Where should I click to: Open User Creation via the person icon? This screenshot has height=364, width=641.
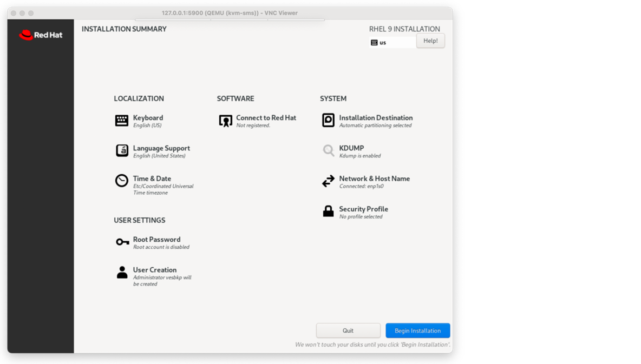tap(121, 272)
